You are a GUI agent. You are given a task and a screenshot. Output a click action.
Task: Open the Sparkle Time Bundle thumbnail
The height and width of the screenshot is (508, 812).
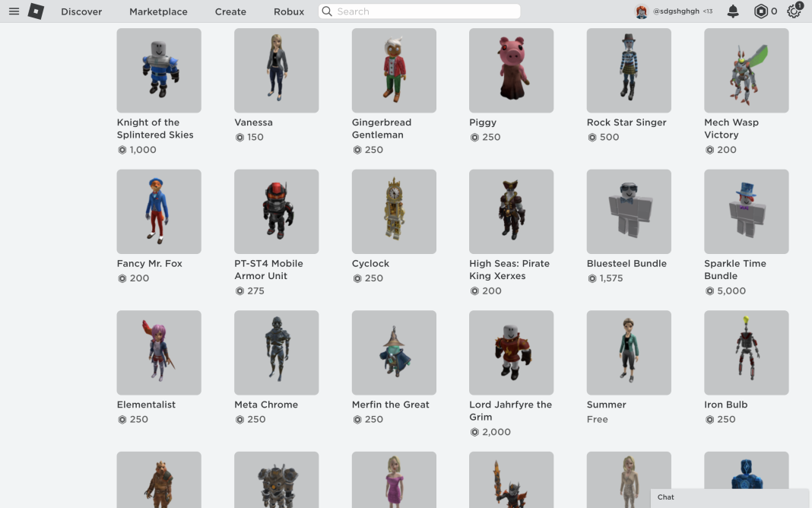747,211
